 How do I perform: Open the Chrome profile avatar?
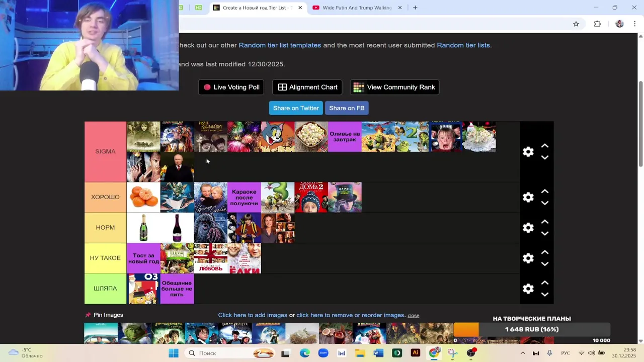tap(619, 24)
